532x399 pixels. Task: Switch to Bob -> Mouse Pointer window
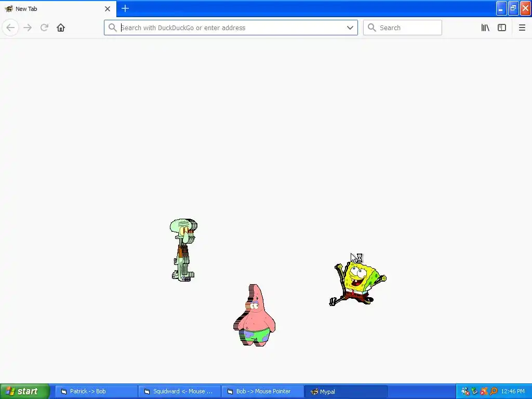[x=262, y=391]
